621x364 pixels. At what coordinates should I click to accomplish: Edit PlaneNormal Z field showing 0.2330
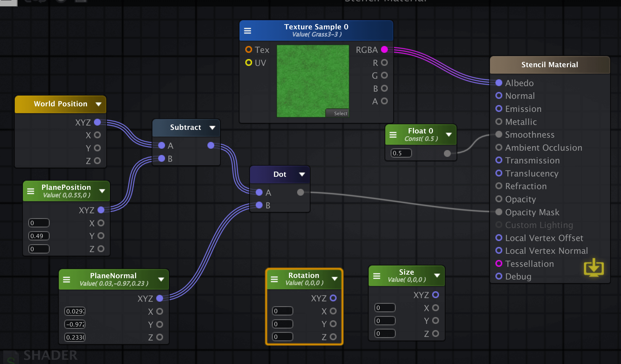coord(75,337)
